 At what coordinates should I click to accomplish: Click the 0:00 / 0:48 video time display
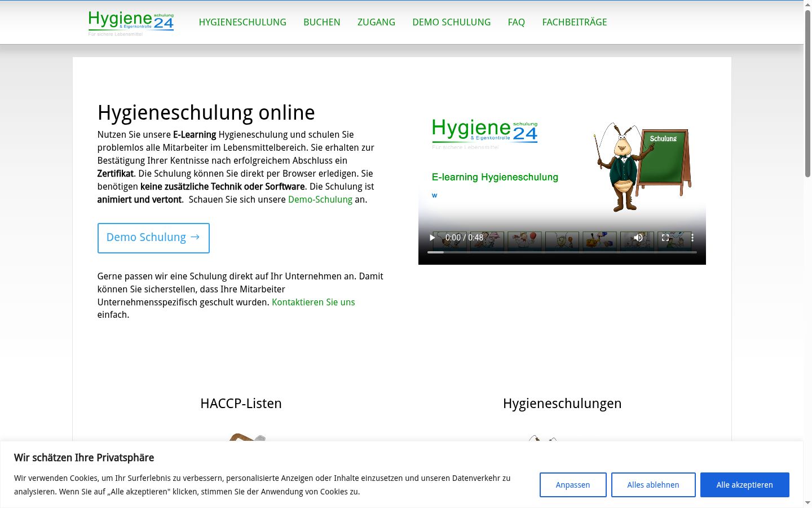click(x=464, y=238)
